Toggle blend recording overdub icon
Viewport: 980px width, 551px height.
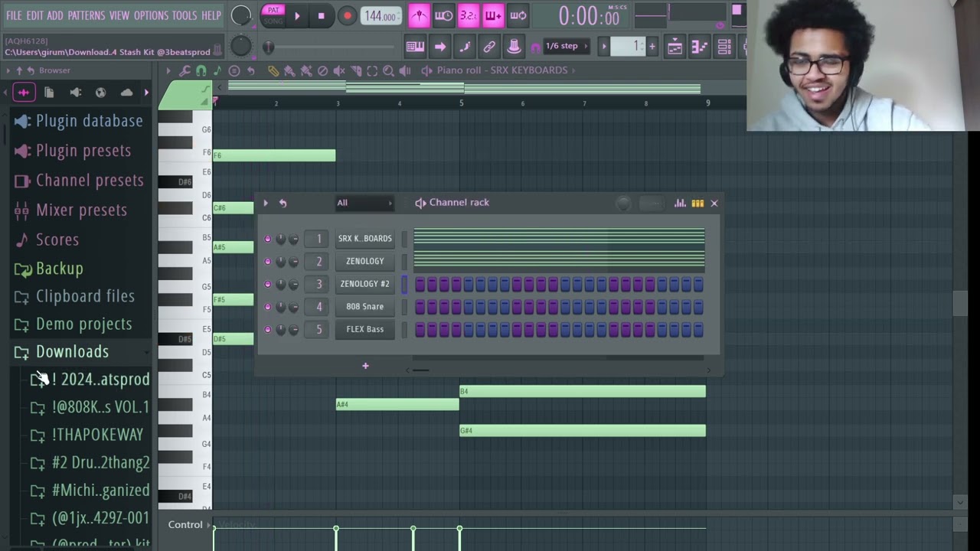pyautogui.click(x=493, y=15)
